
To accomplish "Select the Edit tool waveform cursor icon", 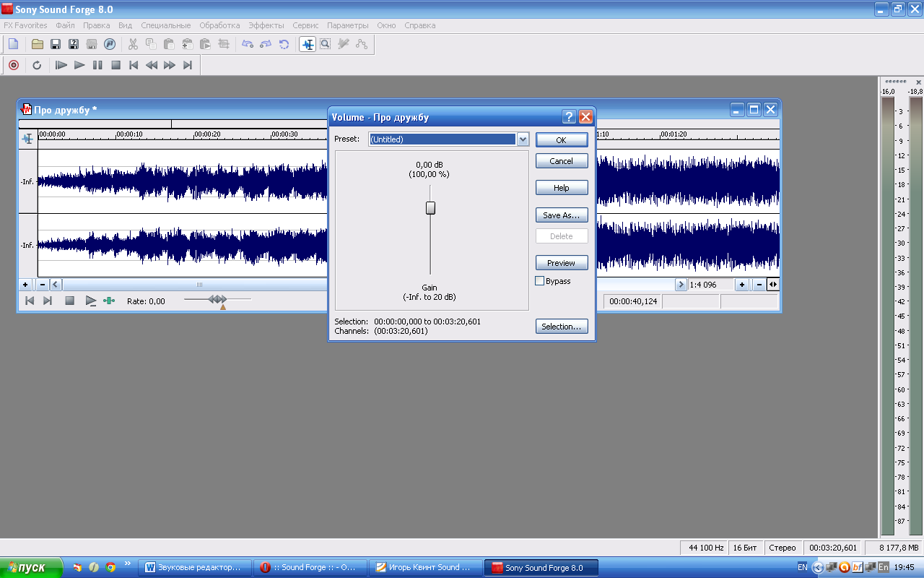I will click(x=308, y=44).
